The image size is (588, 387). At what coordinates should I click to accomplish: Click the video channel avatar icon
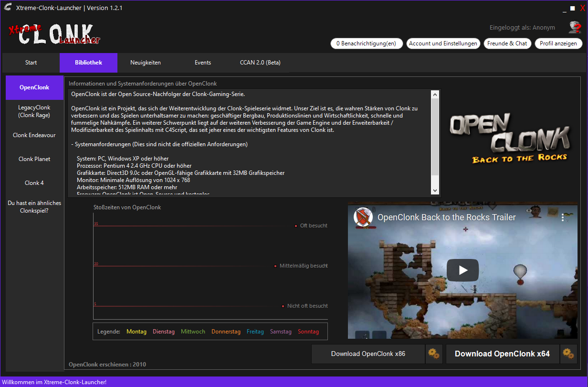pyautogui.click(x=363, y=217)
